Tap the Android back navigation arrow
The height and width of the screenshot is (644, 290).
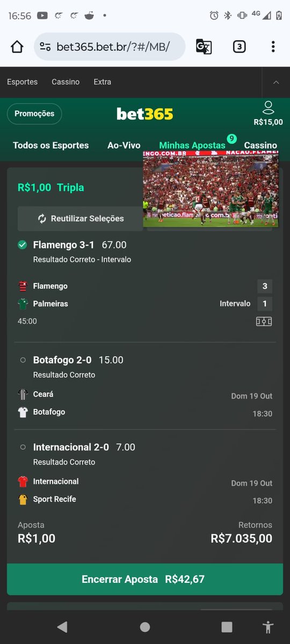click(62, 627)
